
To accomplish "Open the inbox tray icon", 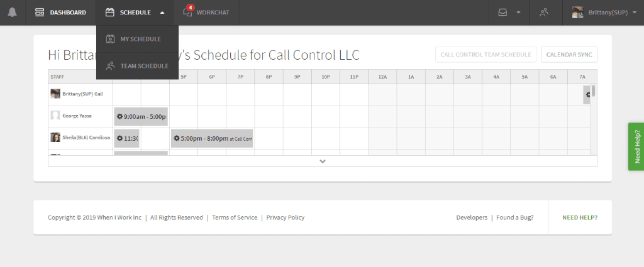I will point(502,13).
